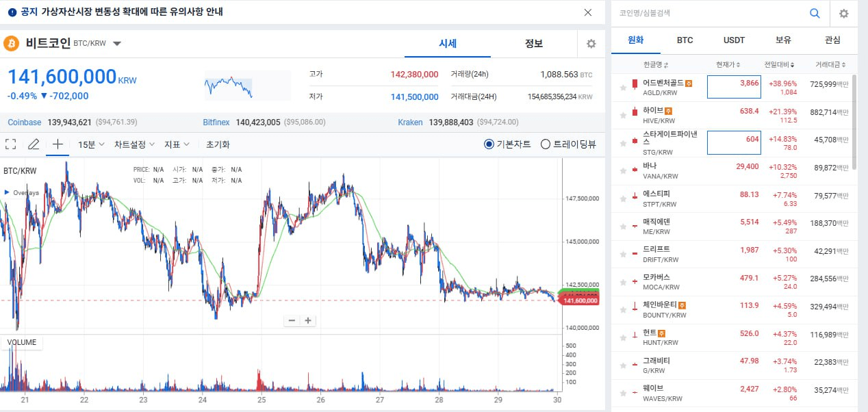
Task: Click the VOLUME panel label
Action: tap(23, 342)
